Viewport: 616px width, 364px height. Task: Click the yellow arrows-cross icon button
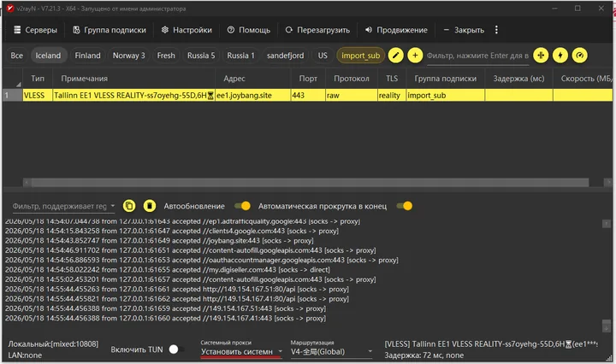point(541,56)
